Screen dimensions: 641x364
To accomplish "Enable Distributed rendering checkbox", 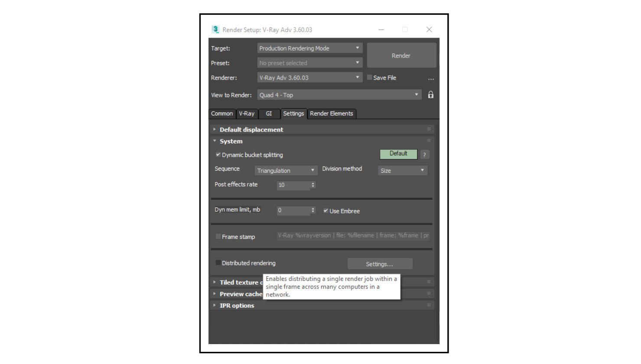I will (x=218, y=263).
